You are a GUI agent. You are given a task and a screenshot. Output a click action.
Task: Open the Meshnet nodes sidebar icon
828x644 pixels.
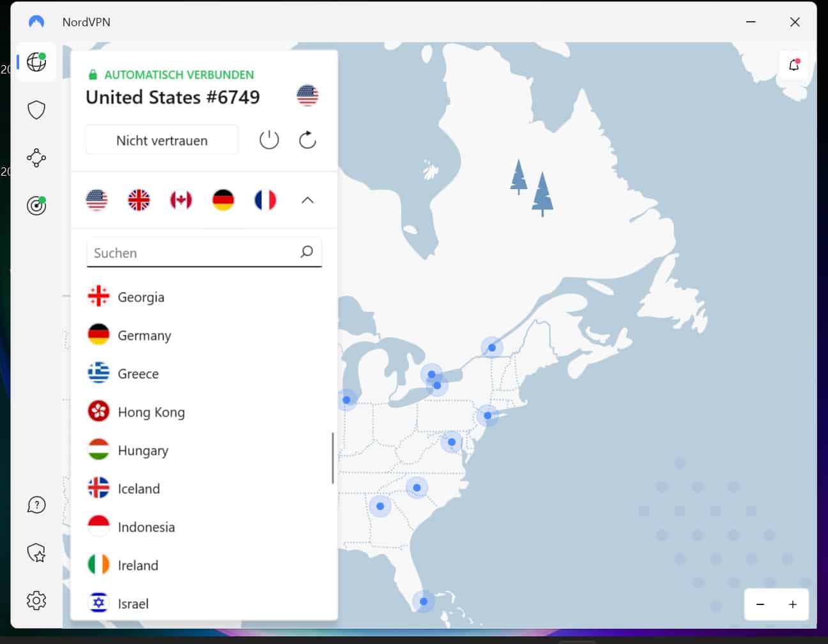pos(36,158)
